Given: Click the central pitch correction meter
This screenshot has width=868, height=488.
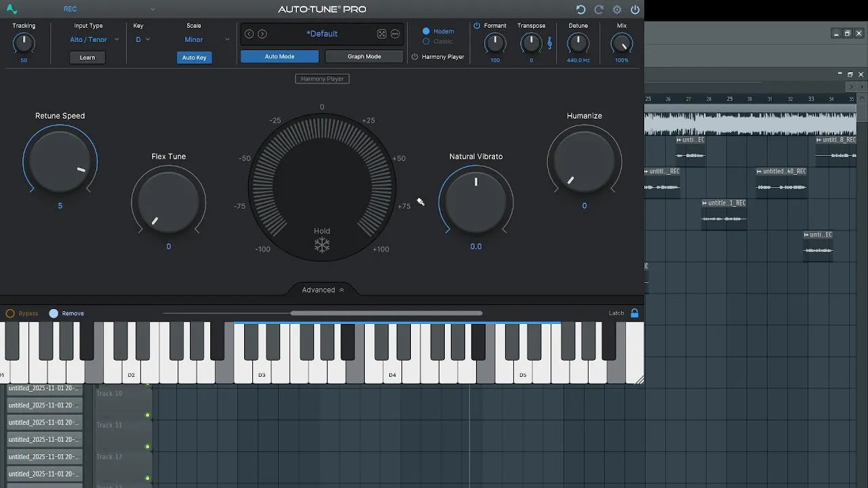Looking at the screenshot, I should click(322, 186).
